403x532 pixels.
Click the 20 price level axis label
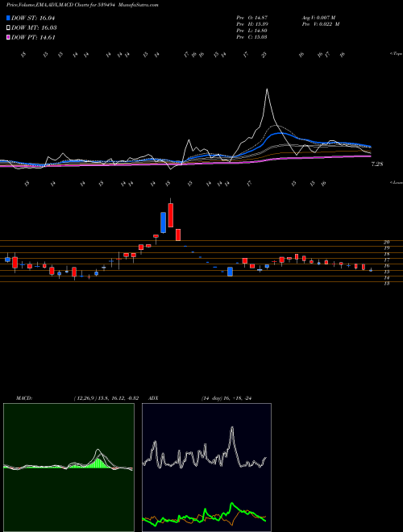pos(386,243)
